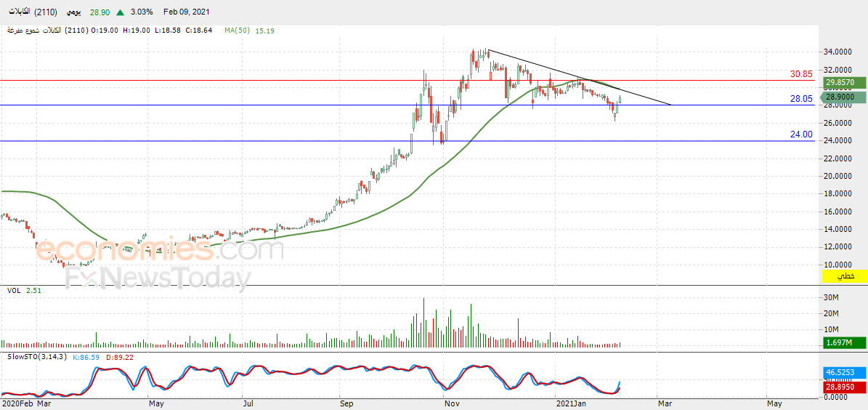
Task: Click the 2020Feb time axis label
Action: [x=17, y=403]
